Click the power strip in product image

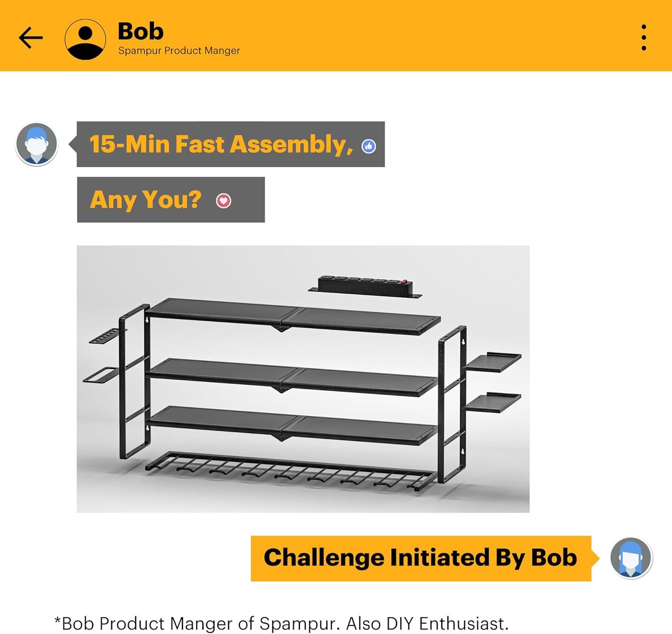point(365,287)
